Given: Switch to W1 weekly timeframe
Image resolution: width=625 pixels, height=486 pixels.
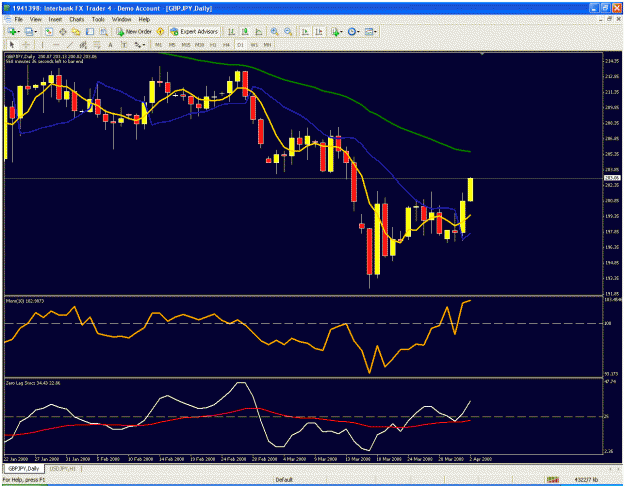Looking at the screenshot, I should coord(254,45).
